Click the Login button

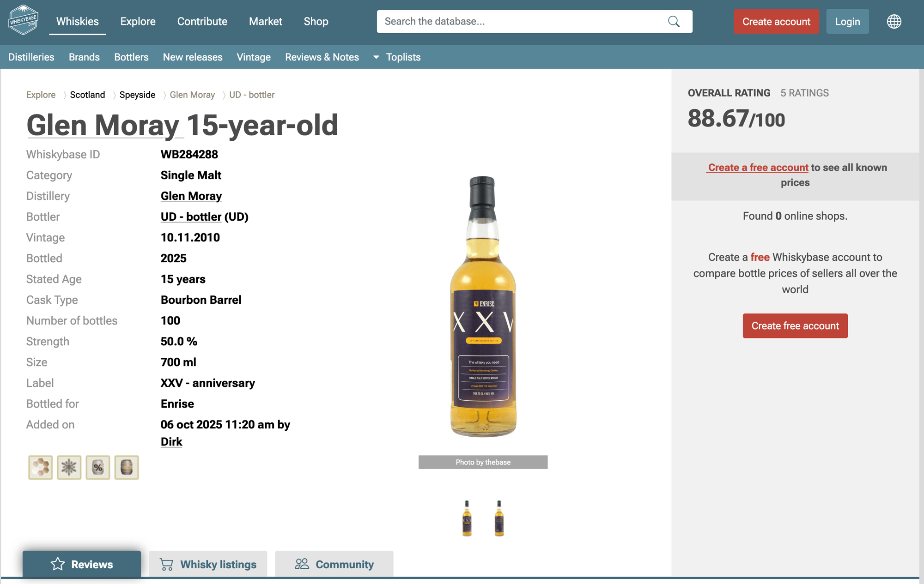coord(847,22)
